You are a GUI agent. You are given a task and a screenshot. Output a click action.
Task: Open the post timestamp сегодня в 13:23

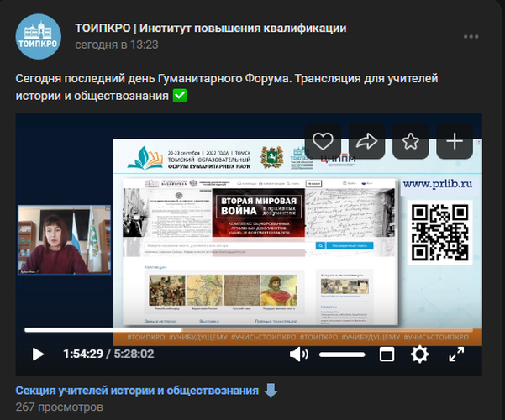(117, 45)
